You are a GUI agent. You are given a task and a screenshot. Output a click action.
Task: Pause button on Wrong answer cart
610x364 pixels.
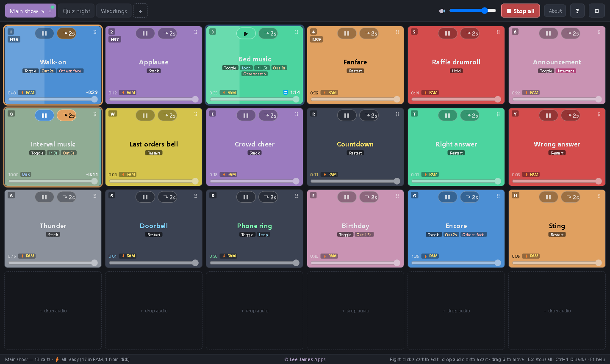[x=548, y=116]
